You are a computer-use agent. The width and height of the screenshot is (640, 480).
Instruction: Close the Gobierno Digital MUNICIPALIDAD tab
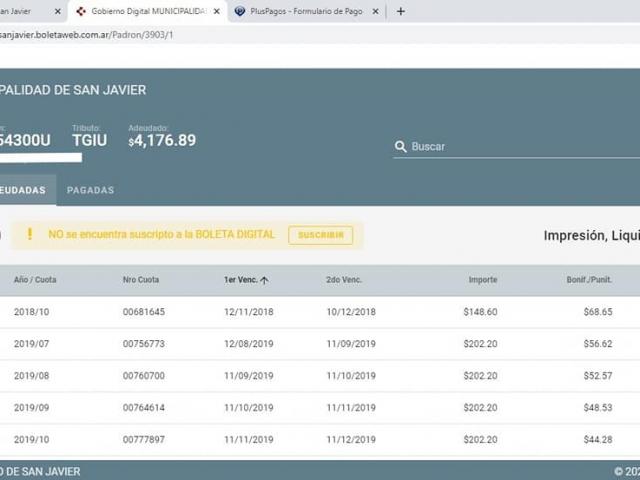[x=217, y=11]
